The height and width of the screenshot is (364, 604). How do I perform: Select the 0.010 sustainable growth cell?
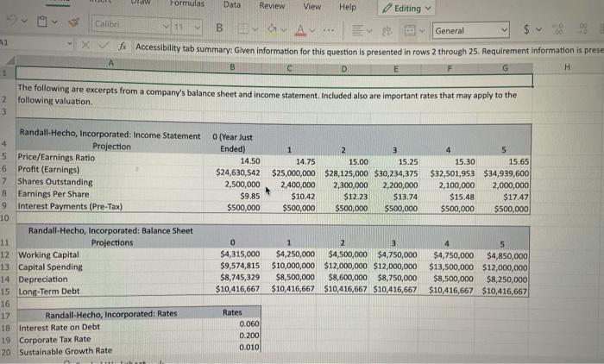pos(233,347)
